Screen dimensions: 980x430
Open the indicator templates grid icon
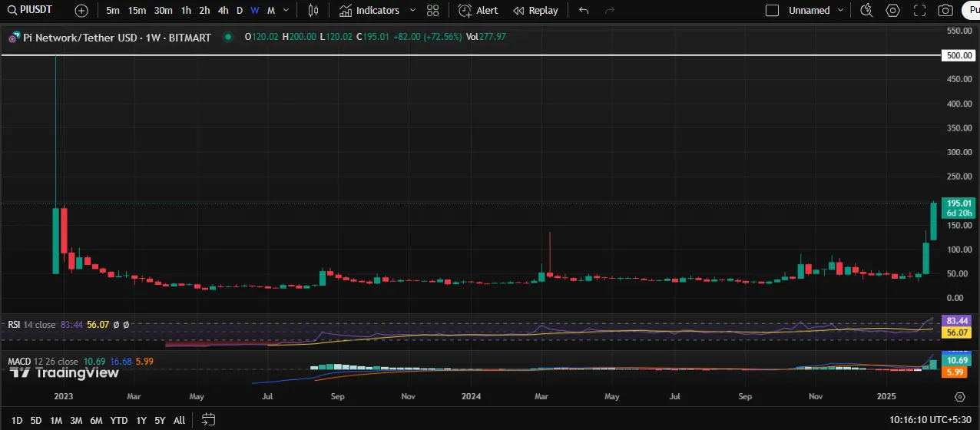click(x=432, y=11)
